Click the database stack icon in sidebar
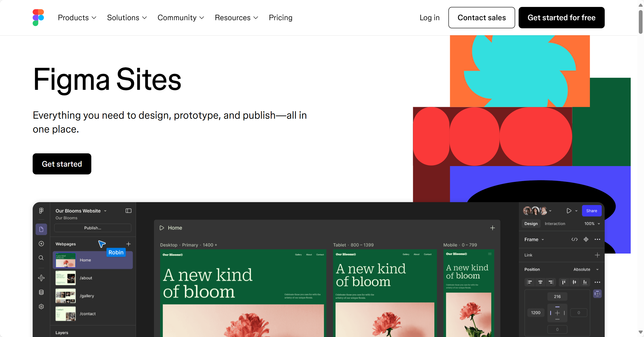 point(41,292)
